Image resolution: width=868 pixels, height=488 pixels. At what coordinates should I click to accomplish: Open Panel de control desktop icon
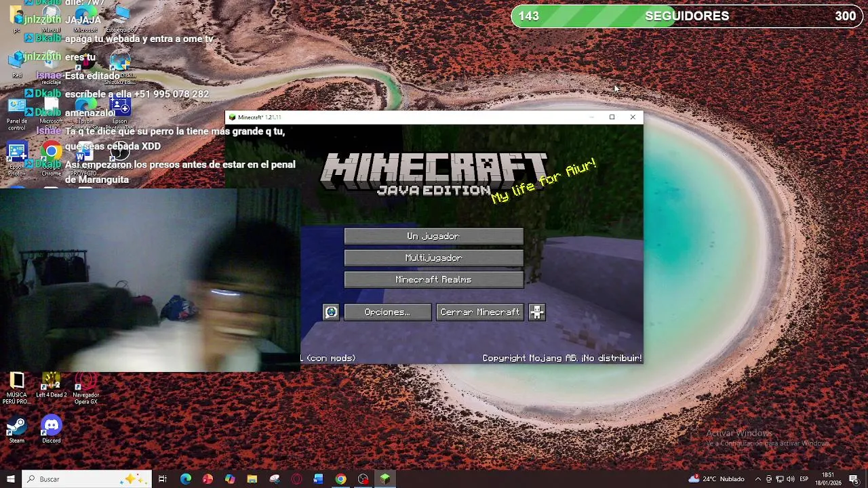[x=16, y=114]
